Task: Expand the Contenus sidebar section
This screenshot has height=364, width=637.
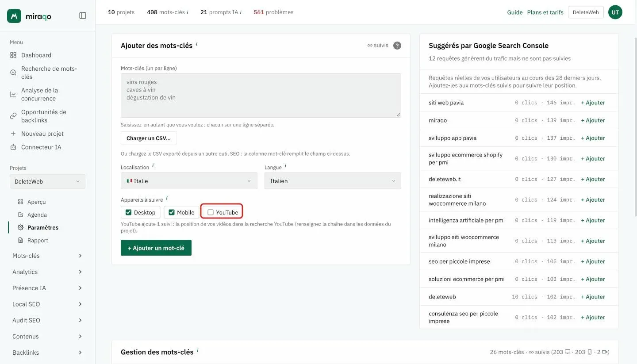Action: pos(47,337)
